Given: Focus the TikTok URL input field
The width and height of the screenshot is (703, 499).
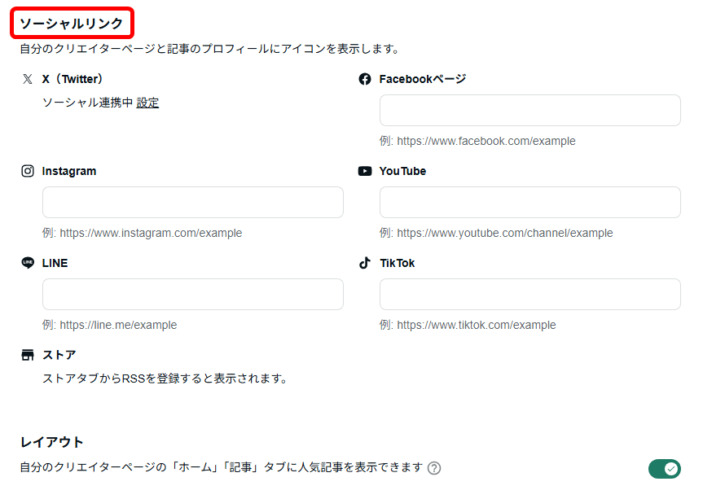Looking at the screenshot, I should click(529, 294).
